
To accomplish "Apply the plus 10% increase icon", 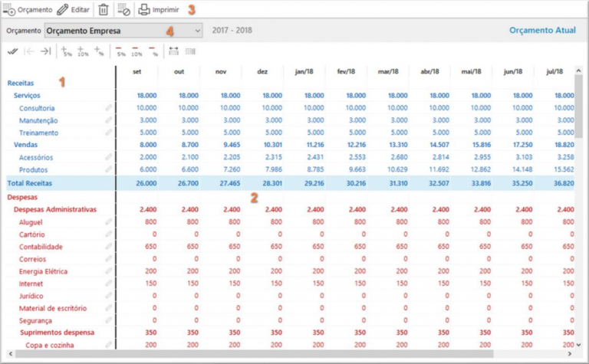I will (83, 51).
